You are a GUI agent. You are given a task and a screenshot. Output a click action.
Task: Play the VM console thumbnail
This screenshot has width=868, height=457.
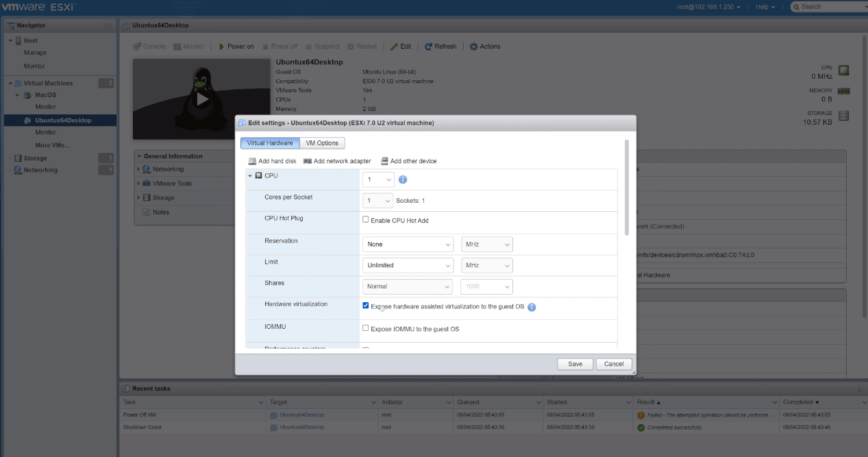click(x=202, y=99)
